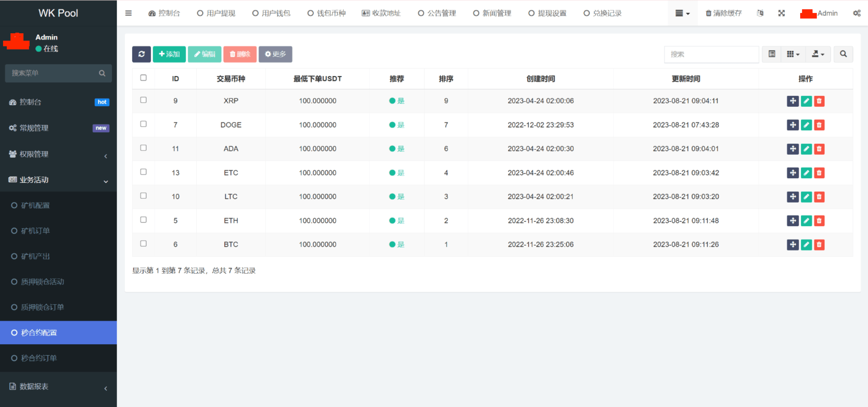
Task: Check the select-all checkbox in table header
Action: click(143, 78)
